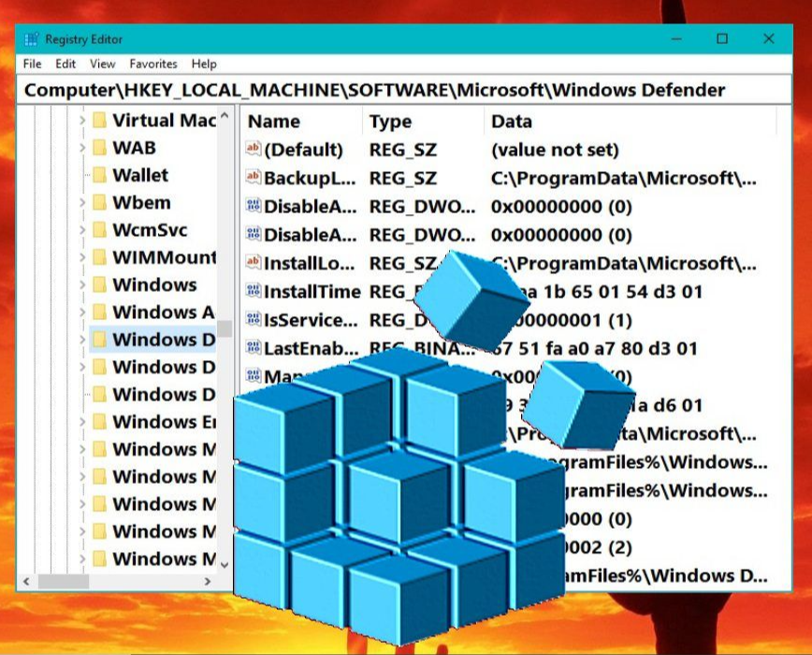Click the InstallTime binary value icon

pyautogui.click(x=254, y=290)
